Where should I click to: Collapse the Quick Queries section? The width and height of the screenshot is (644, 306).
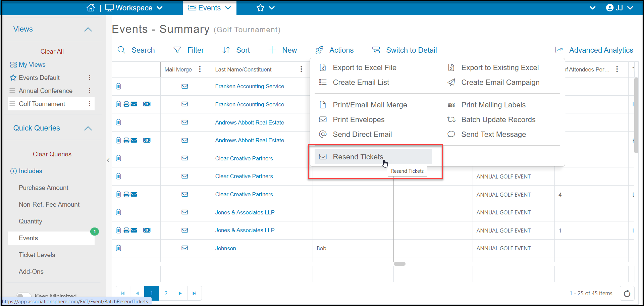(x=88, y=129)
